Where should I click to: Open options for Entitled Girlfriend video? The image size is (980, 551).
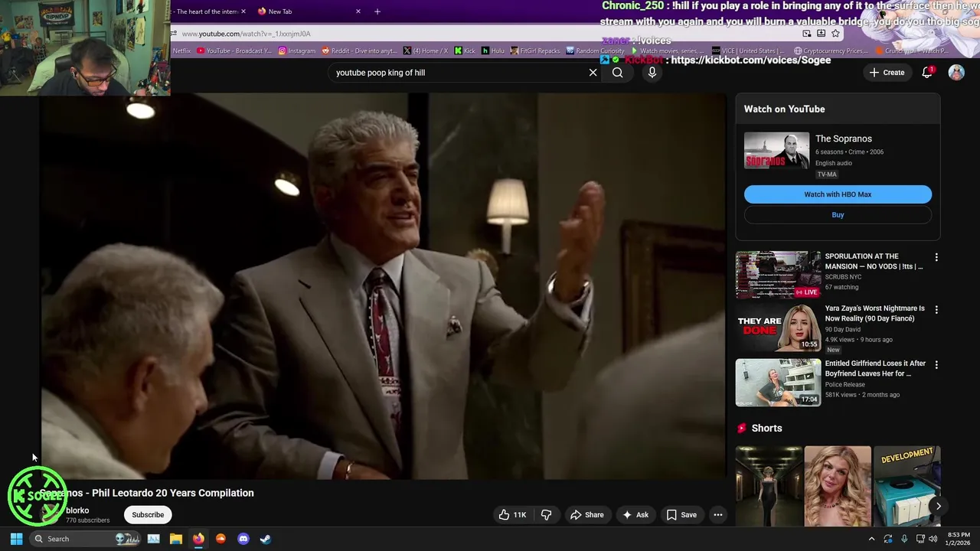coord(936,365)
